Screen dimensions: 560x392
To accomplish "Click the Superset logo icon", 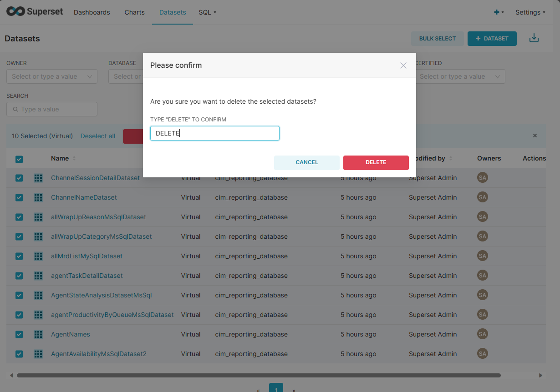I will coord(15,12).
